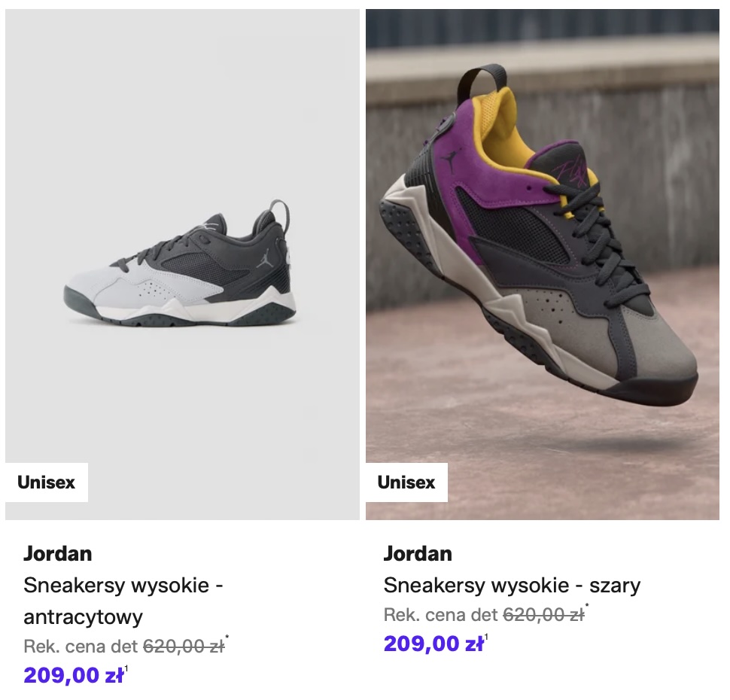Viewport: 730px width, 700px height.
Task: Click the Unisex badge on the anthracite sneaker
Action: click(x=47, y=482)
